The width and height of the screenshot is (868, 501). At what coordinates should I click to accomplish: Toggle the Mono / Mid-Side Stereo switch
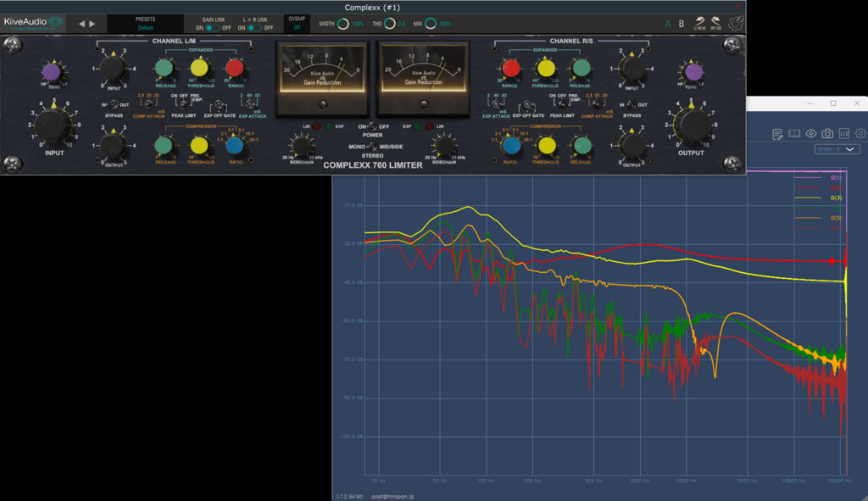point(373,147)
